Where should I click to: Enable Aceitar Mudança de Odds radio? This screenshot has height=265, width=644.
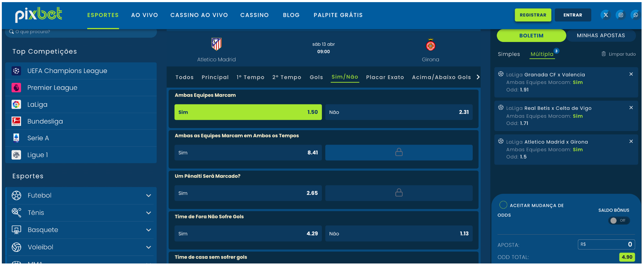(503, 205)
